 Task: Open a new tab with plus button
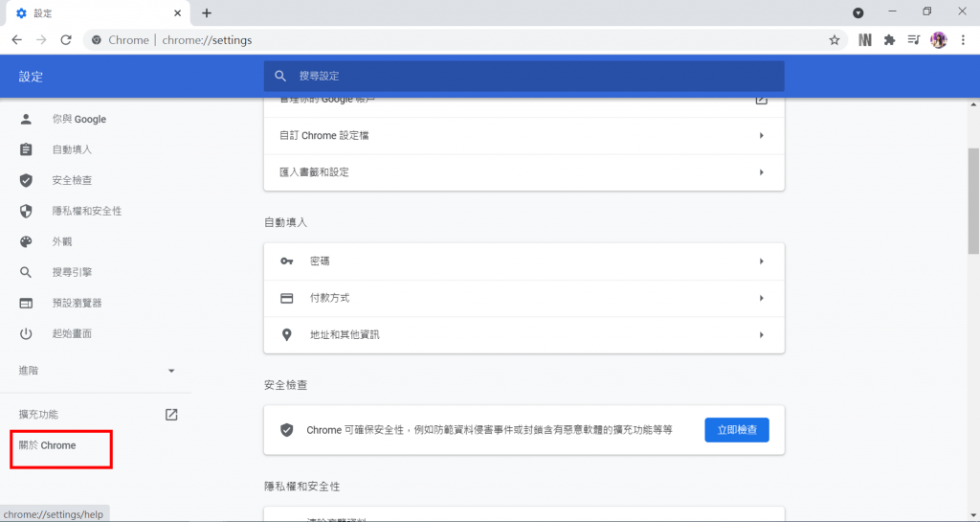[207, 13]
